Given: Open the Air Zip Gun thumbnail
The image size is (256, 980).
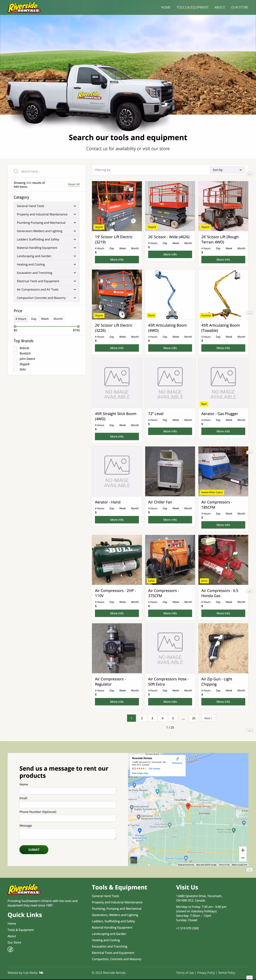Looking at the screenshot, I should point(223,648).
